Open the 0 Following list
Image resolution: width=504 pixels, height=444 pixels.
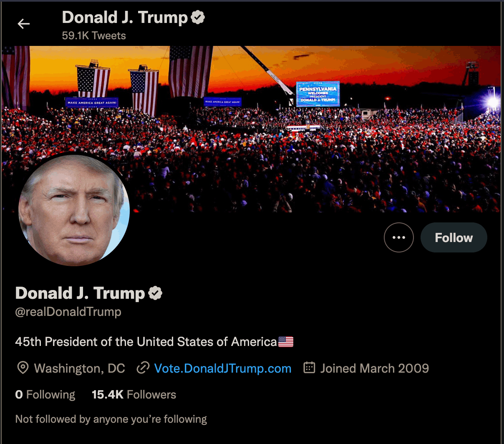click(45, 395)
